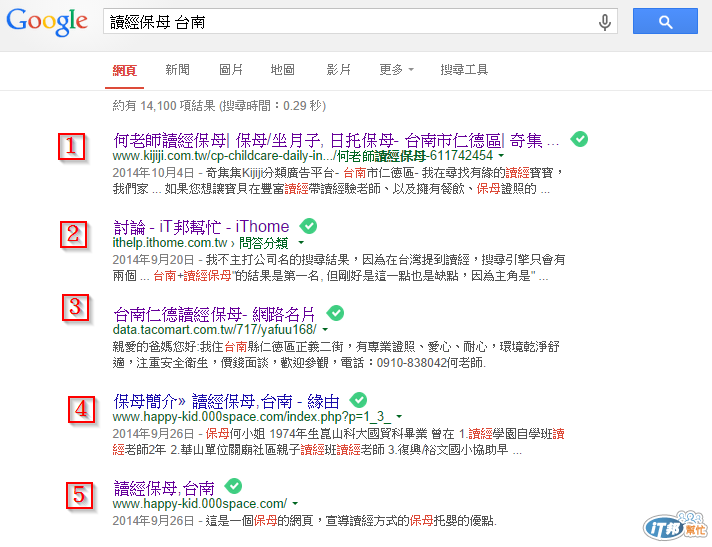Expand the arrow after data.tacomart.com.tw URL
The image size is (712, 547).
click(x=325, y=330)
